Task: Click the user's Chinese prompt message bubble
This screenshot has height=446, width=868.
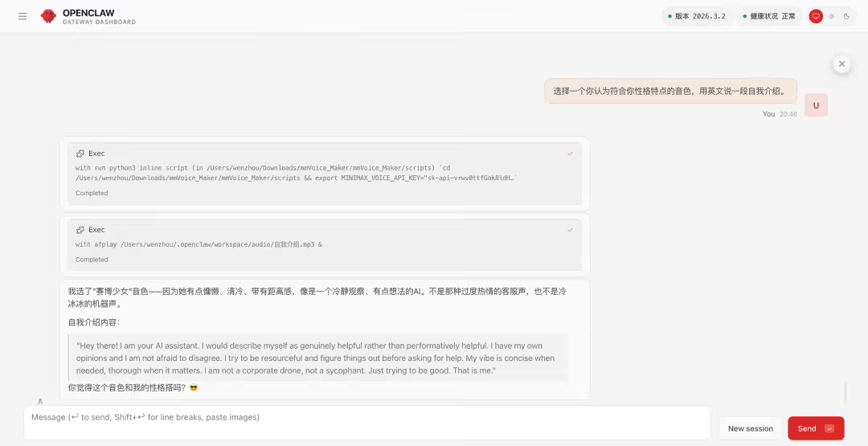Action: click(x=670, y=91)
